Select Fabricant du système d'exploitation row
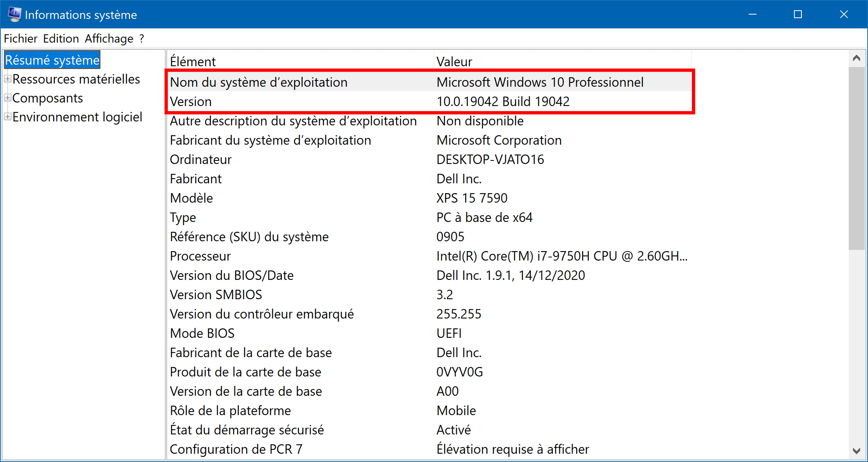Screen dimensions: 868x462 429,140
